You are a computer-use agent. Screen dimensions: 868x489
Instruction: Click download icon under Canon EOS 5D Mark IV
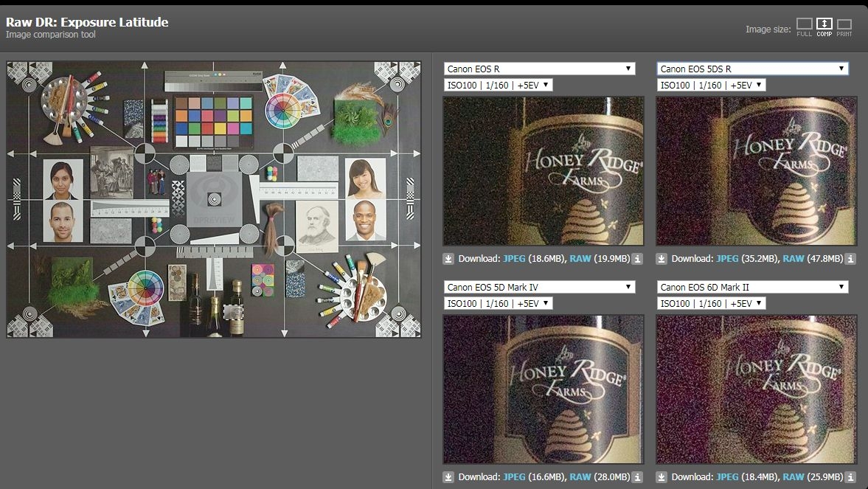point(448,476)
